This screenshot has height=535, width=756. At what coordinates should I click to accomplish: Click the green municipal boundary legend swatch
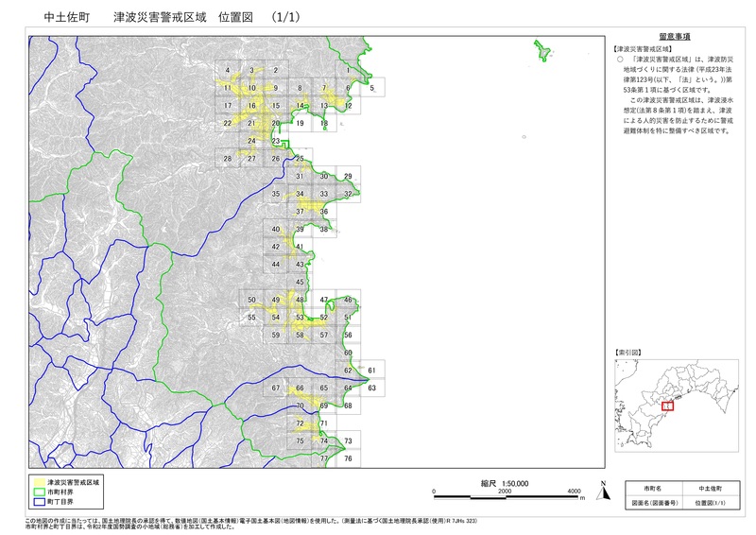(42, 492)
